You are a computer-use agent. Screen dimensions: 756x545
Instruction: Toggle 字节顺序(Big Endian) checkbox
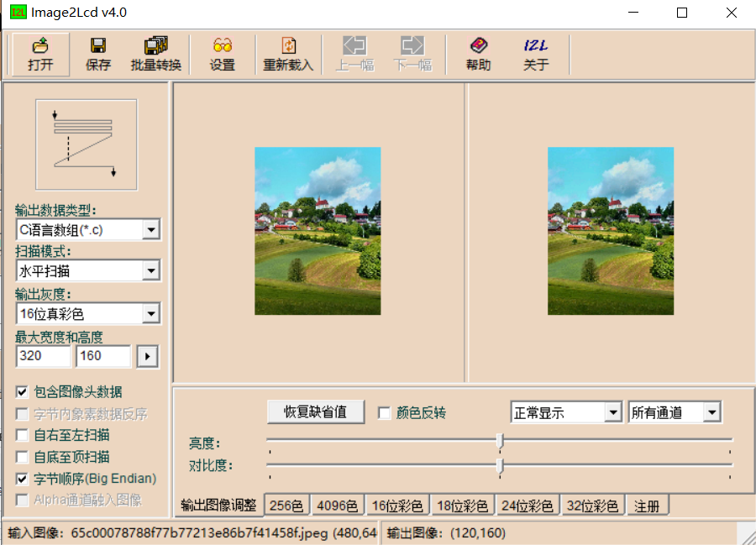pos(22,479)
